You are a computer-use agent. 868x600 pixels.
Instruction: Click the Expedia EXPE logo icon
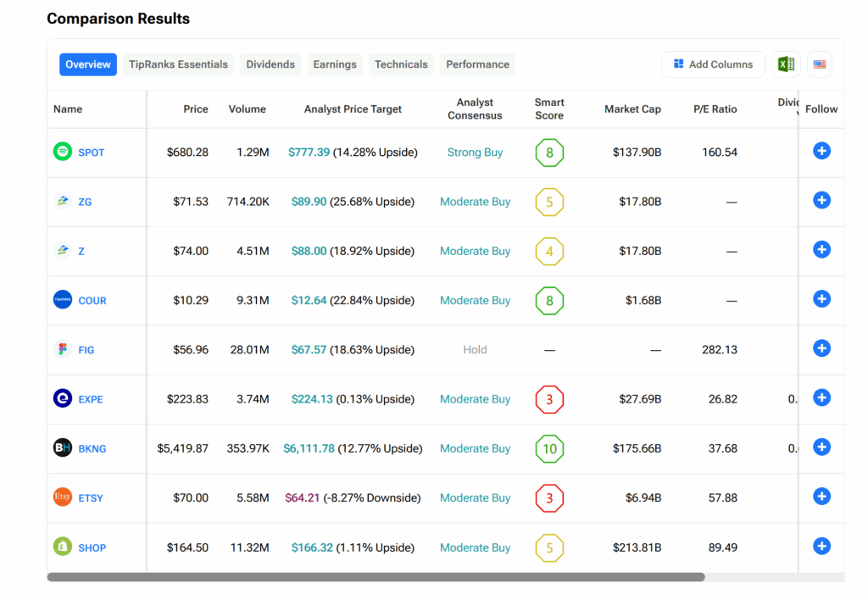click(x=63, y=398)
